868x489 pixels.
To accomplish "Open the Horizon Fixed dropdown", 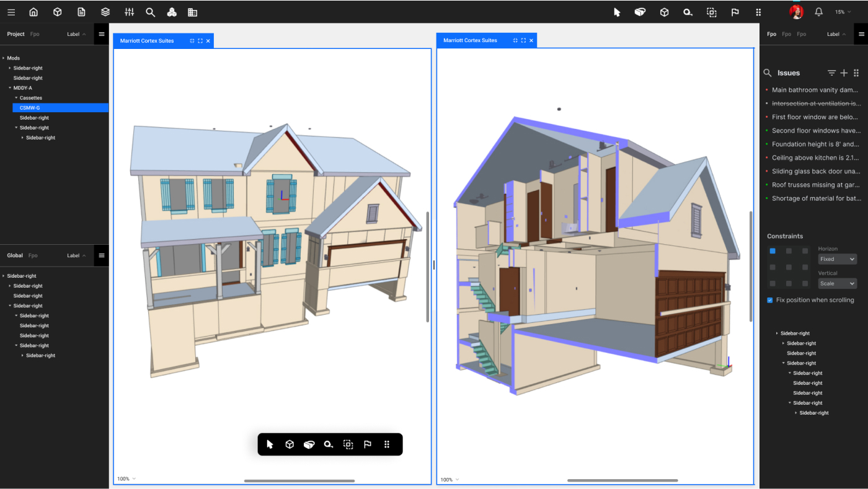I will click(837, 259).
